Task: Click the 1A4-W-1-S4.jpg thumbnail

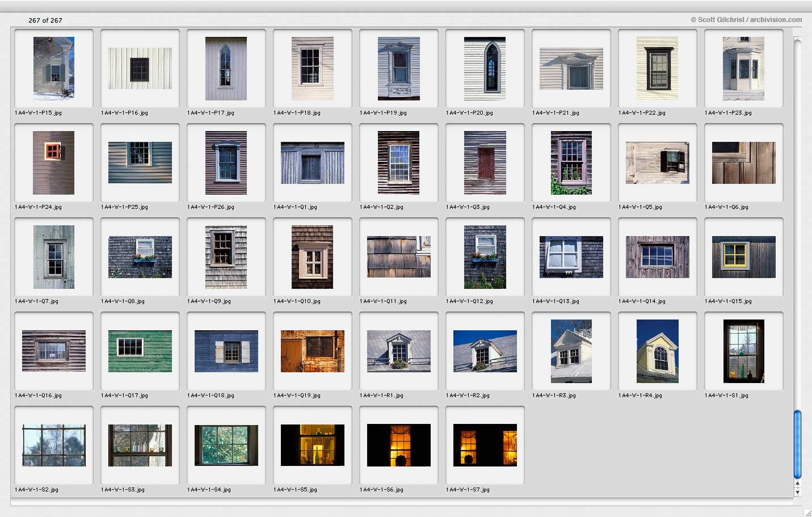Action: point(226,445)
